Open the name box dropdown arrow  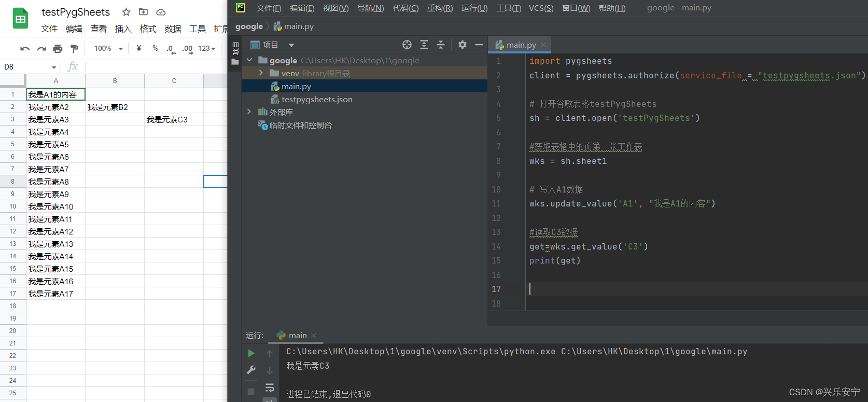pyautogui.click(x=53, y=67)
